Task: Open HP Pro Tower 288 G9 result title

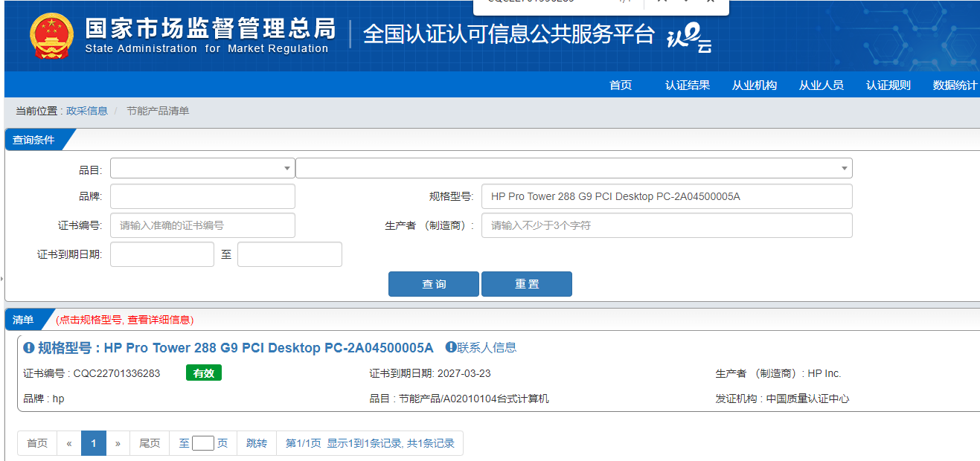Action: tap(269, 348)
